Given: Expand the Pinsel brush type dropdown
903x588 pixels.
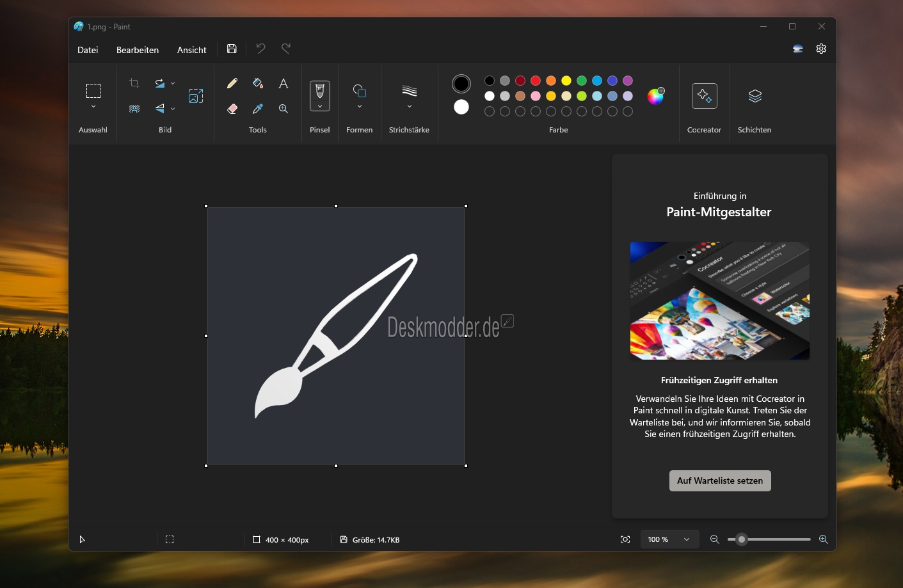Looking at the screenshot, I should point(320,106).
